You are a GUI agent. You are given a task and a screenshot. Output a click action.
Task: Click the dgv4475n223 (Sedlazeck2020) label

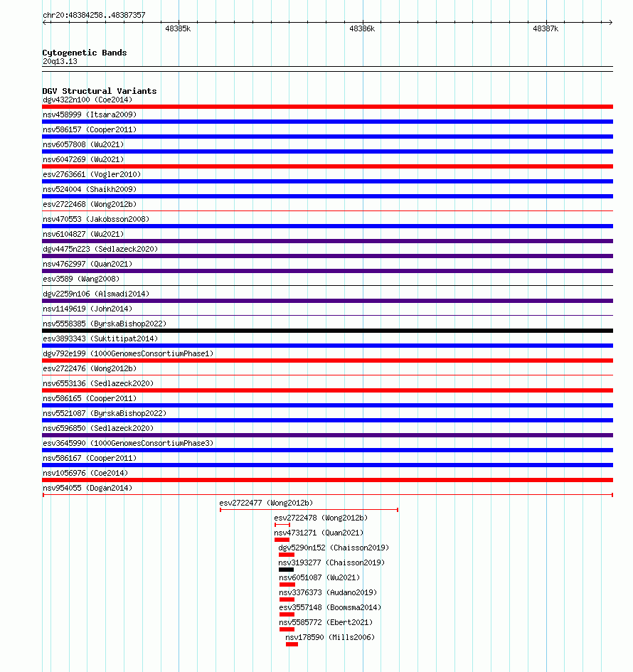point(100,249)
